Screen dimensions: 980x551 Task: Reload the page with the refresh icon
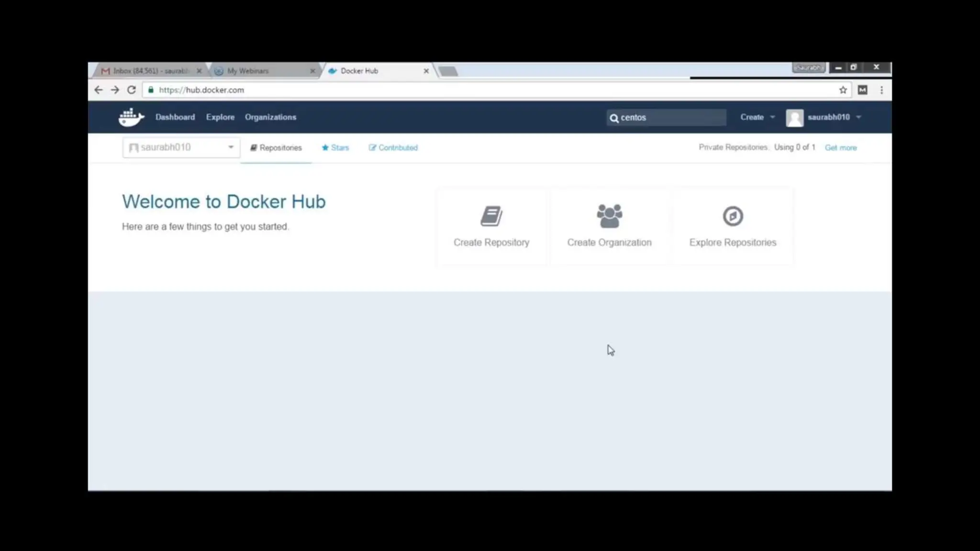pyautogui.click(x=132, y=90)
